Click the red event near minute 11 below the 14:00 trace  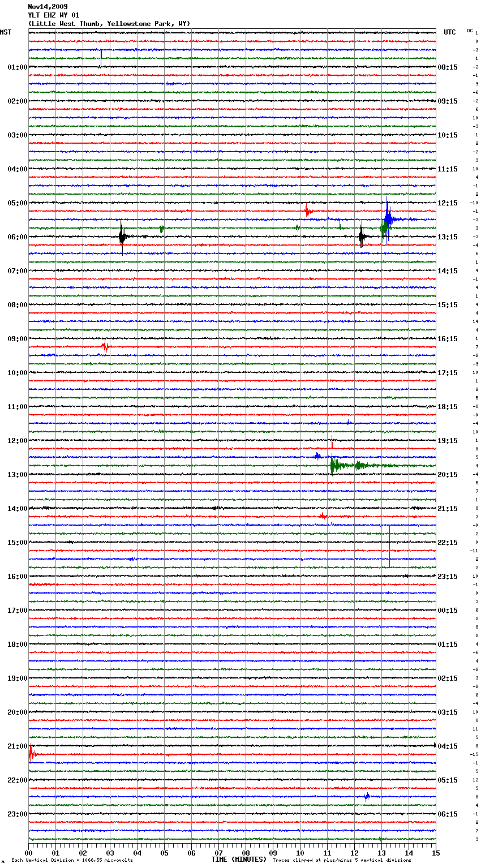[x=322, y=516]
